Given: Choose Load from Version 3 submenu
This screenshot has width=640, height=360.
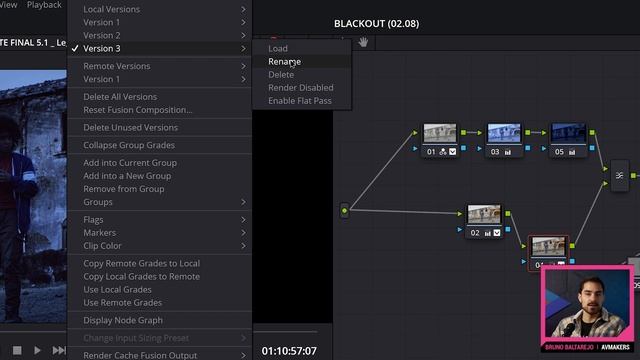Looking at the screenshot, I should pos(302,49).
